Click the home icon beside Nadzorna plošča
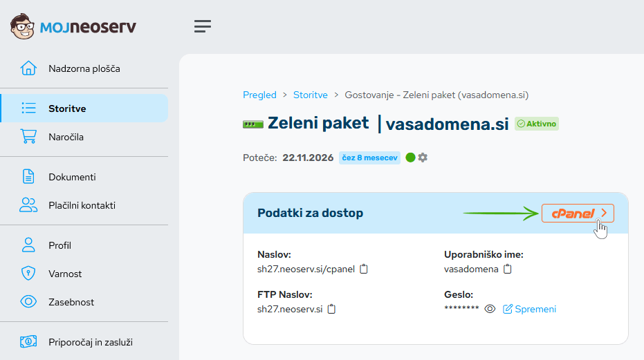Image resolution: width=644 pixels, height=360 pixels. point(28,68)
